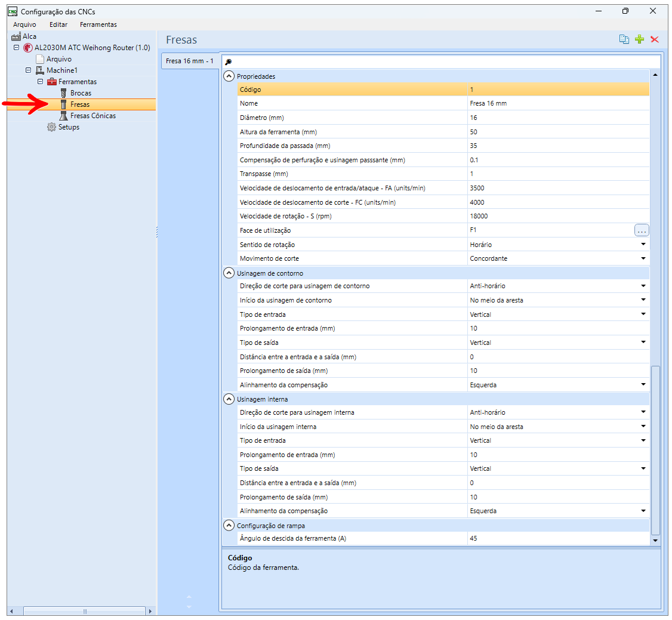The image size is (672, 620).
Task: Select Setups in the tree
Action: [69, 127]
